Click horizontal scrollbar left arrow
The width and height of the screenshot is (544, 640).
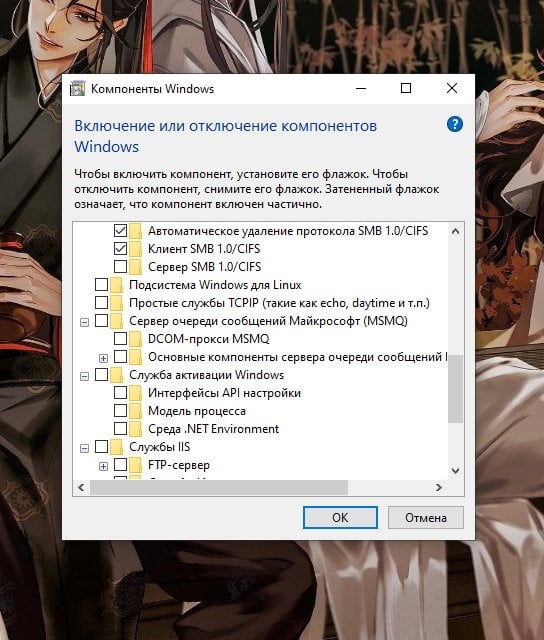pos(82,487)
